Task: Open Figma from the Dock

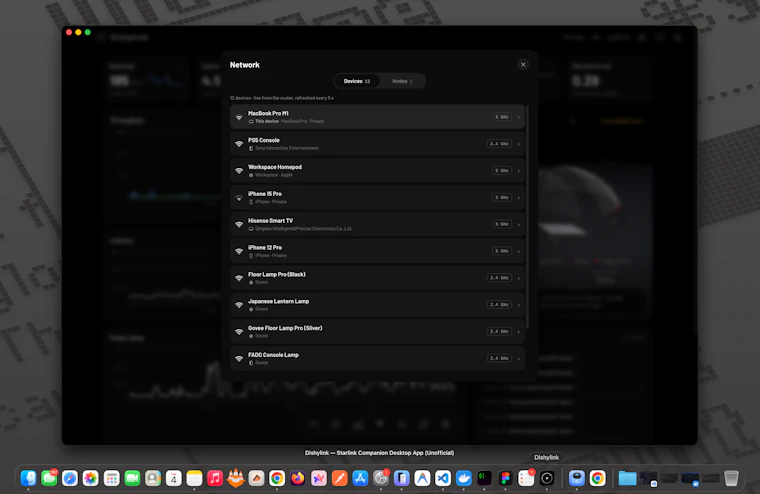Action: 505,478
